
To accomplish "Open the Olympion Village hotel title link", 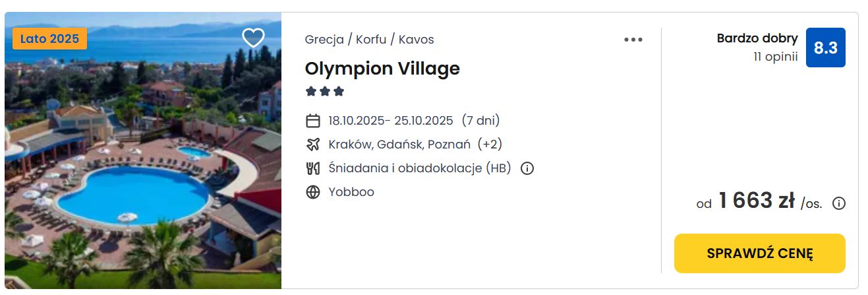I will [x=382, y=69].
